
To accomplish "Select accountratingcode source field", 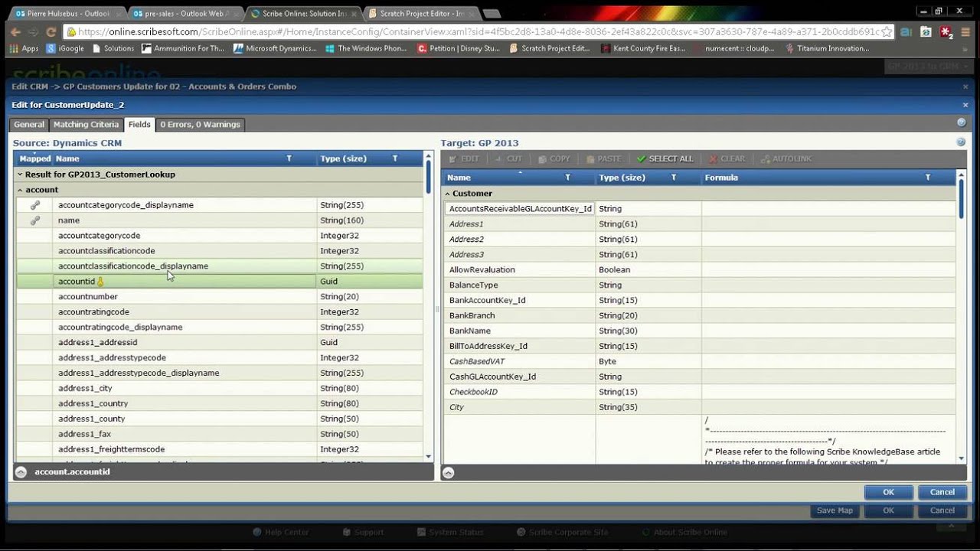I will point(219,312).
